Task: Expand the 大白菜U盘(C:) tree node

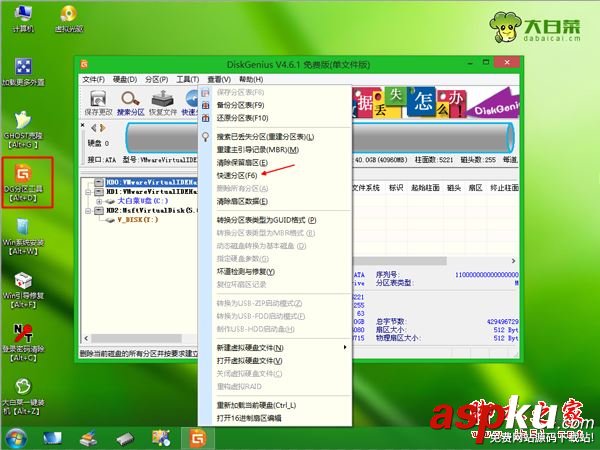Action: [x=99, y=201]
